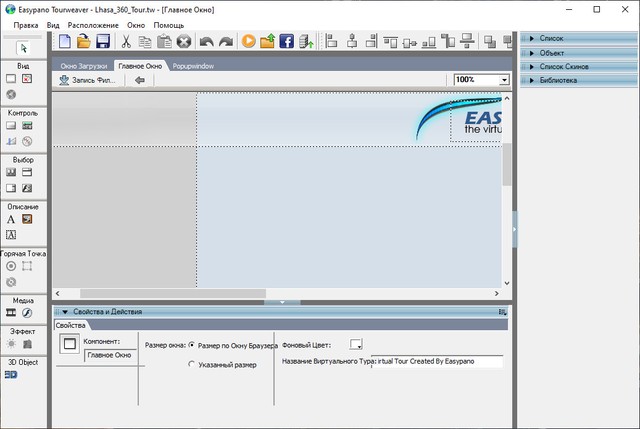Select the Flash media tool
The image size is (640, 429).
tap(27, 313)
